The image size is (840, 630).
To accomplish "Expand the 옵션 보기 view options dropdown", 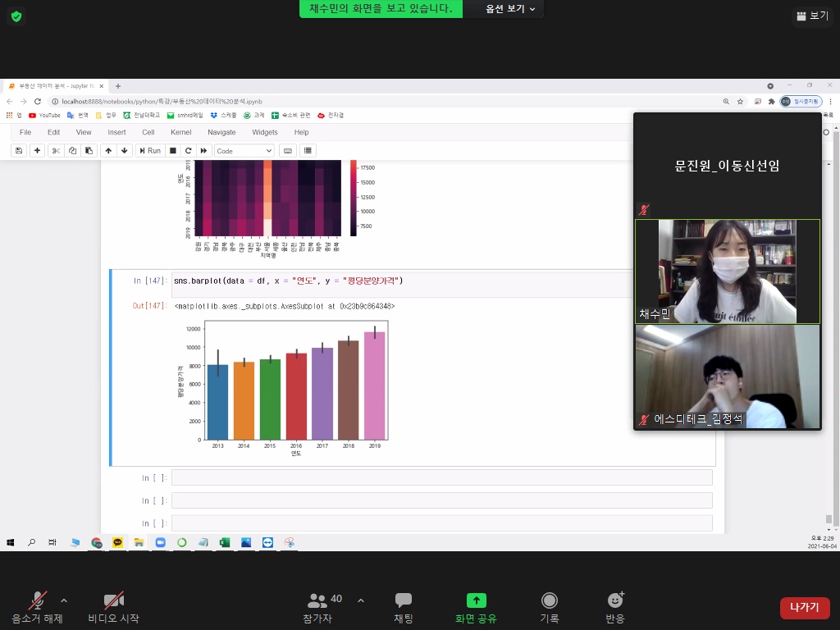I will 510,9.
